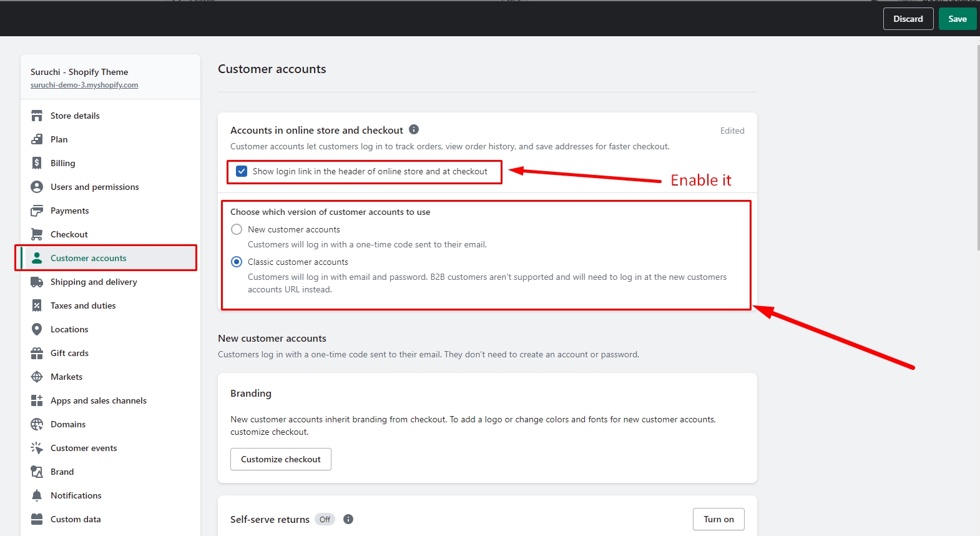Click the Checkout cart icon
This screenshot has width=980, height=536.
coord(37,234)
